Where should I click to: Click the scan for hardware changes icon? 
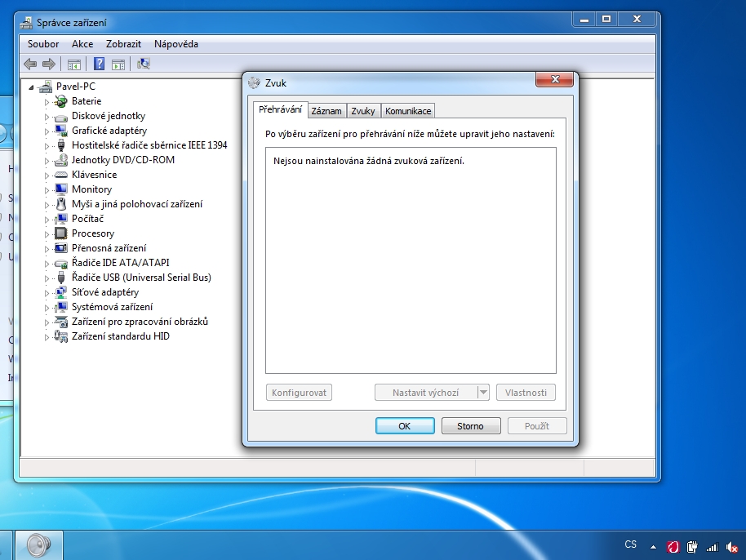[x=143, y=64]
